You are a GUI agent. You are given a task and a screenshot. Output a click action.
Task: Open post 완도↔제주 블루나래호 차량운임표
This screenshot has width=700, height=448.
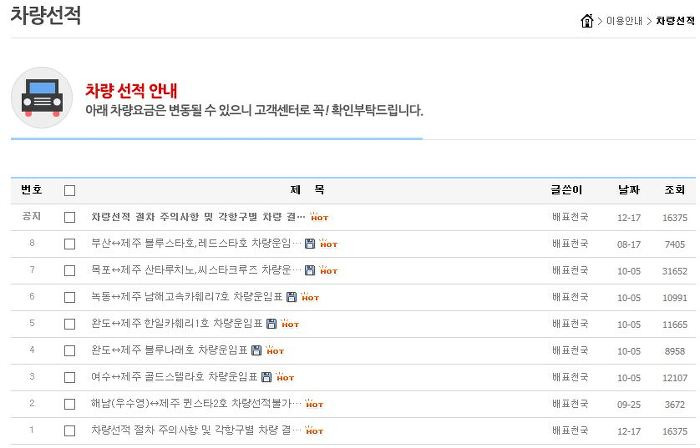pos(169,350)
